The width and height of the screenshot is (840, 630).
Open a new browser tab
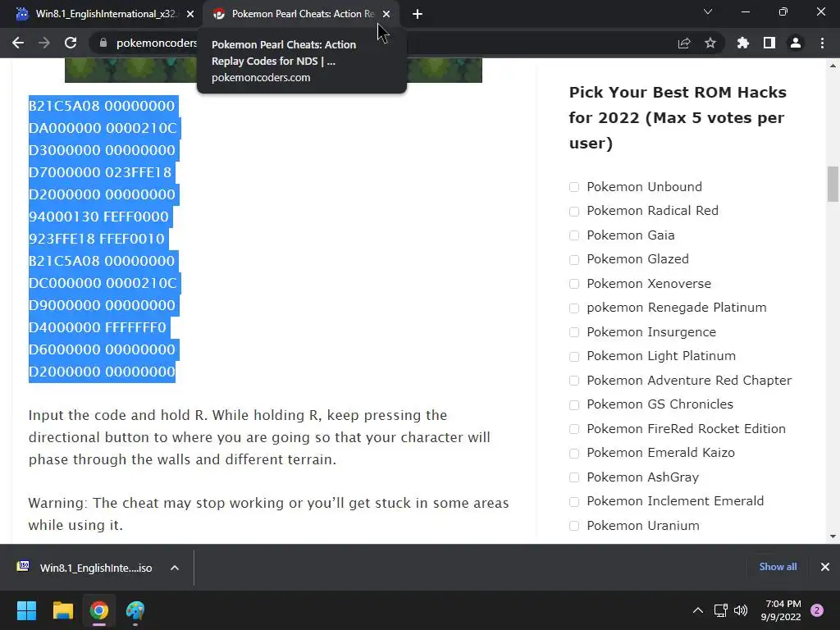pyautogui.click(x=418, y=14)
